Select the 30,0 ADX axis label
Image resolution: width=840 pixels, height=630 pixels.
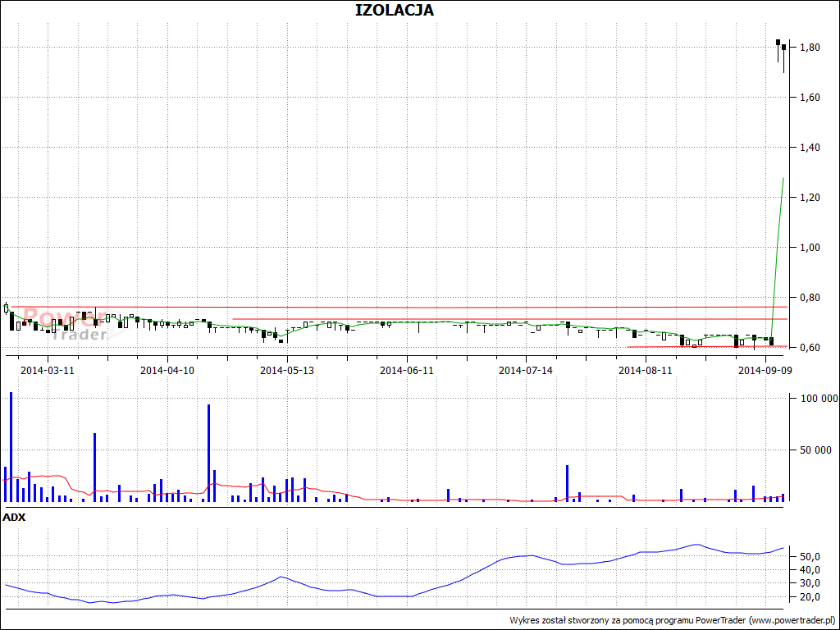(810, 583)
